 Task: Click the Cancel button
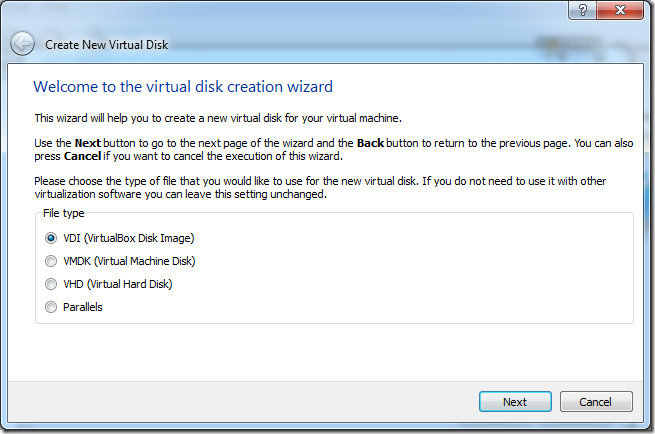596,401
